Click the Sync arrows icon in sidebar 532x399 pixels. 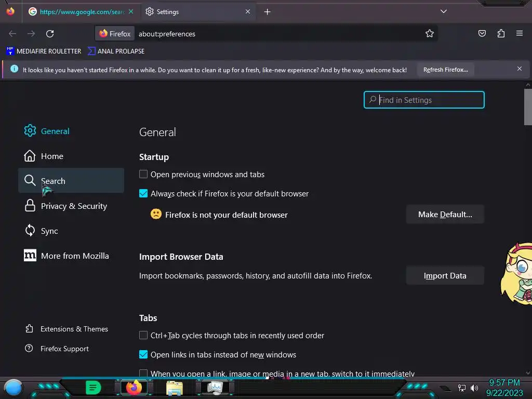[x=30, y=230]
